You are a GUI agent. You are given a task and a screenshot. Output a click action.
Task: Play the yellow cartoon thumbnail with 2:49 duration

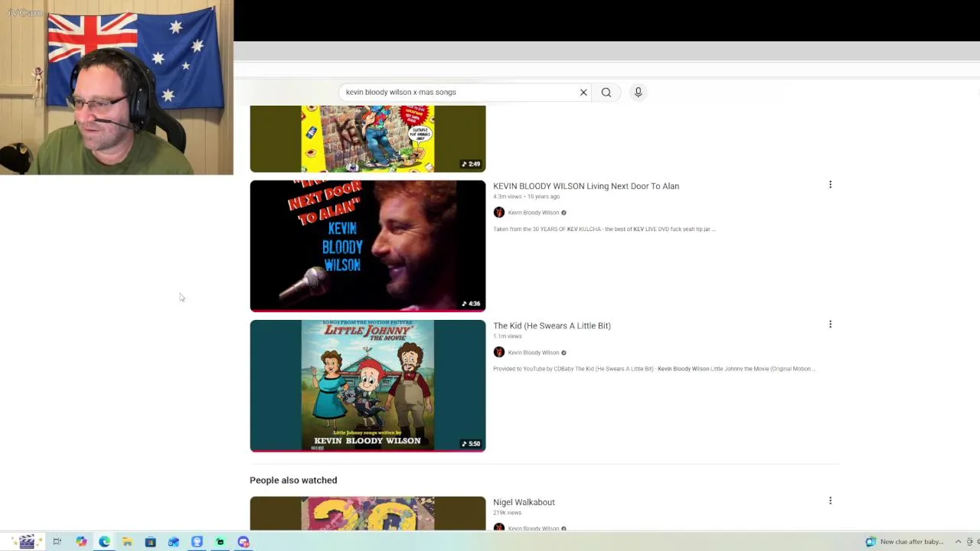[x=367, y=139]
